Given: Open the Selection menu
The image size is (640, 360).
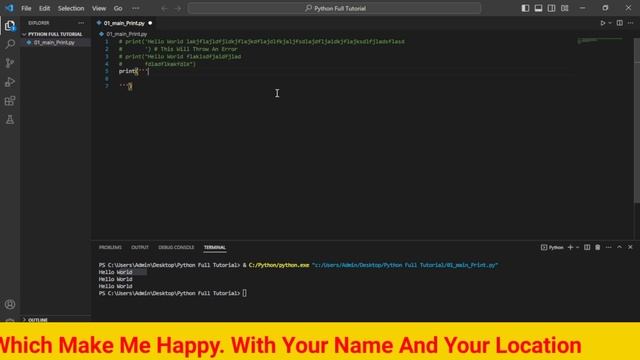Looking at the screenshot, I should [71, 8].
